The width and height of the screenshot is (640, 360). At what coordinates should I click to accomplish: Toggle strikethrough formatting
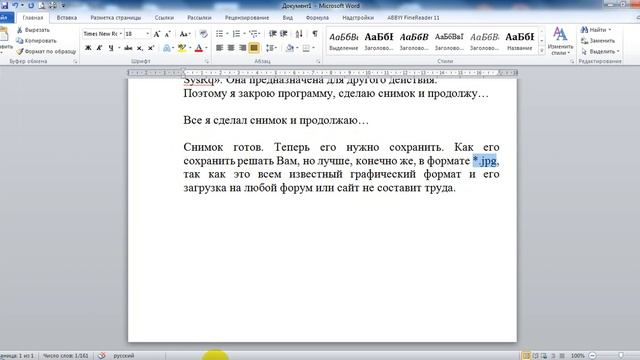(x=128, y=48)
